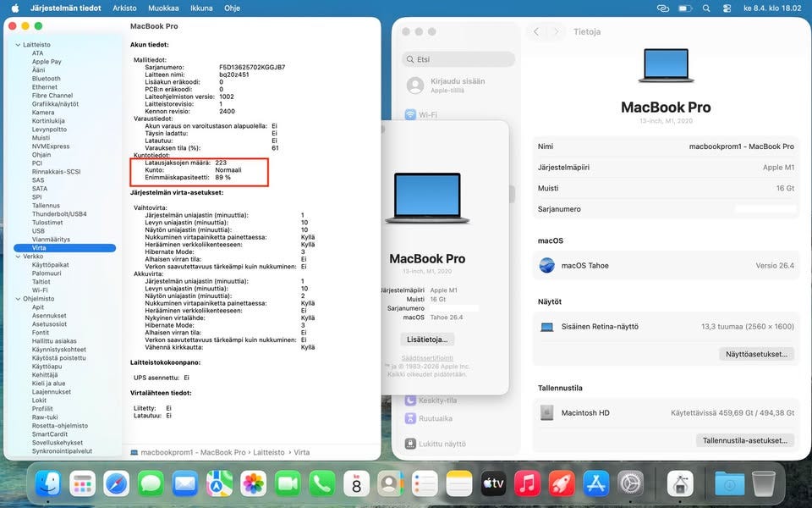Open the Arkisto menu
Screen dimensions: 812x508
coord(125,8)
